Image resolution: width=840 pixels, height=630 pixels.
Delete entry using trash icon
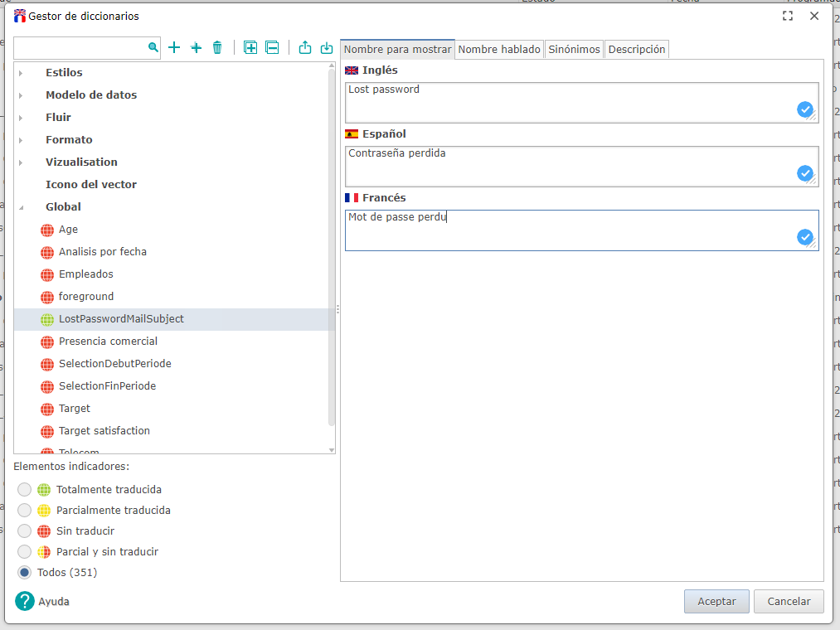coord(217,48)
